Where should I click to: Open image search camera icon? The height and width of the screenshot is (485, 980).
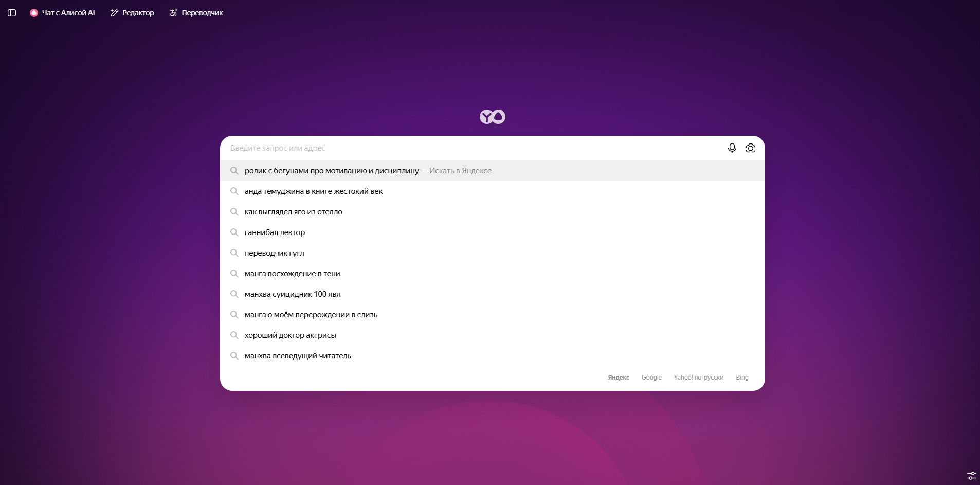[x=751, y=148]
